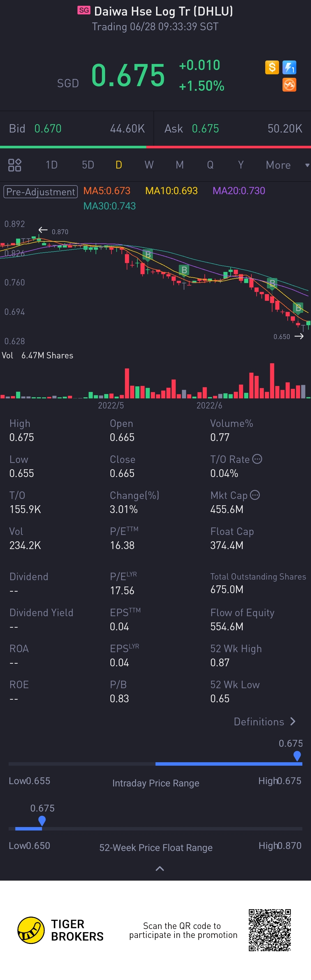Tap the yellow dollar sign icon
This screenshot has height=980, width=311.
click(x=272, y=67)
